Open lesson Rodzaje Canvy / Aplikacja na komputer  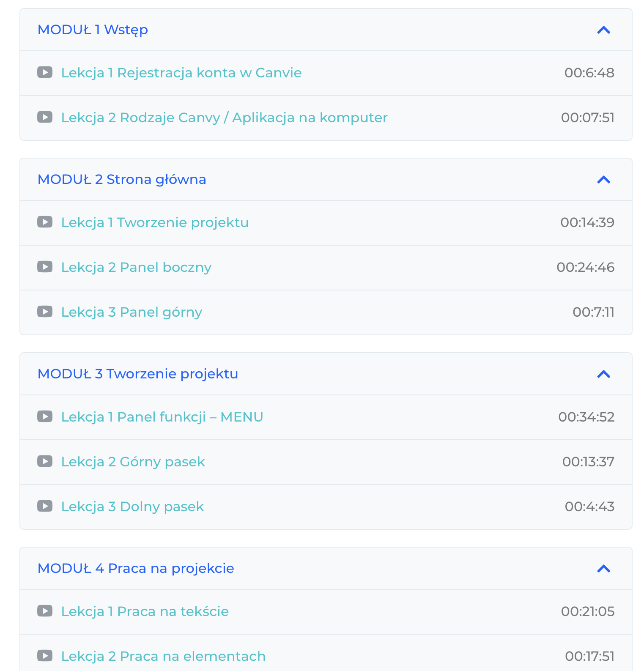(x=224, y=118)
